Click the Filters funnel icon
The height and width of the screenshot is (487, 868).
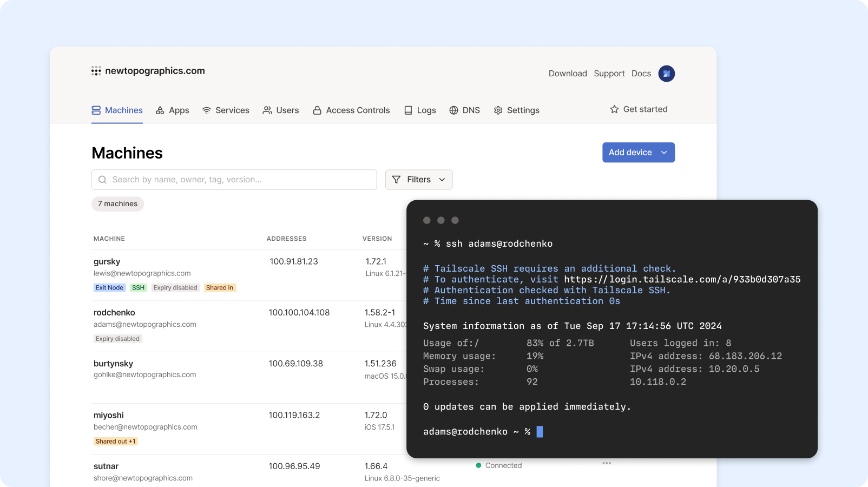pos(396,180)
